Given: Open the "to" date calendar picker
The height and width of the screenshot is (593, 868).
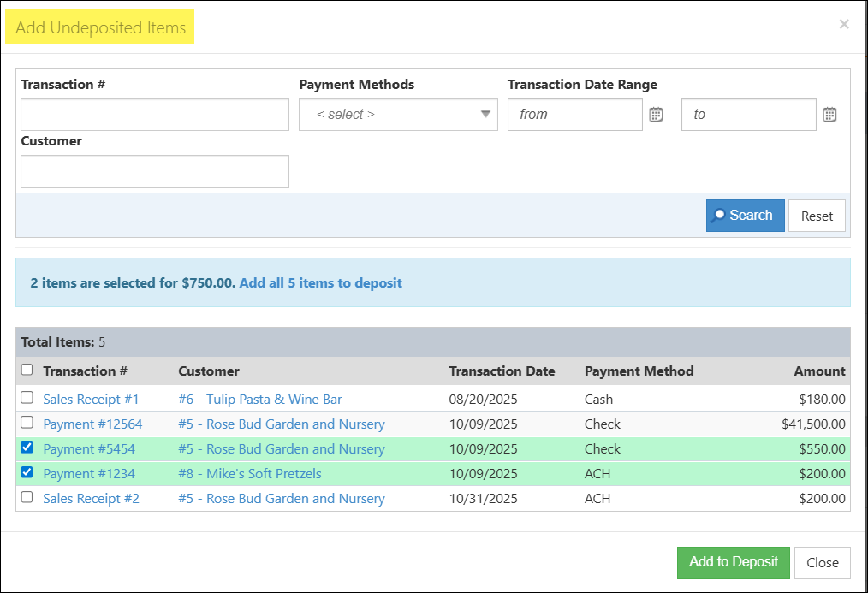Looking at the screenshot, I should click(829, 114).
